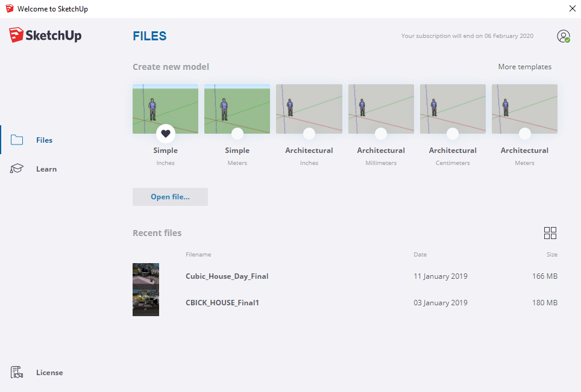The image size is (581, 392).
Task: Set Architectural Inches template as default
Action: pyautogui.click(x=309, y=133)
